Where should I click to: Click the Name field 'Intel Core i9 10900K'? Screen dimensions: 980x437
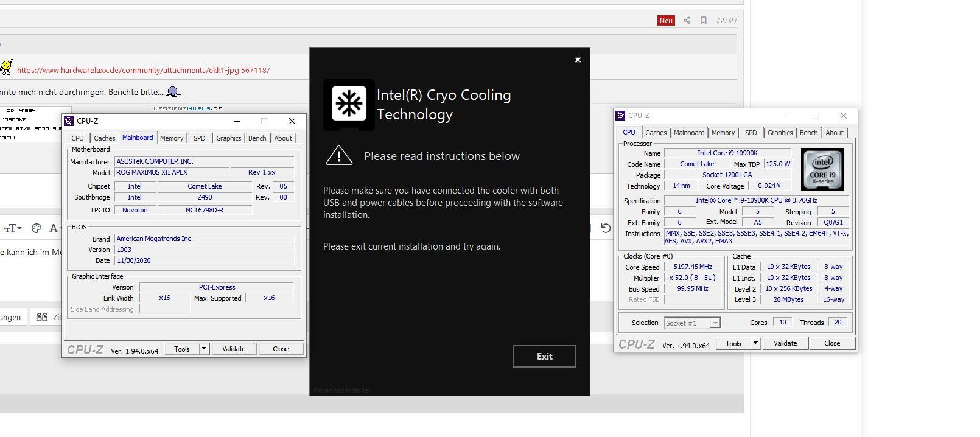click(x=727, y=153)
